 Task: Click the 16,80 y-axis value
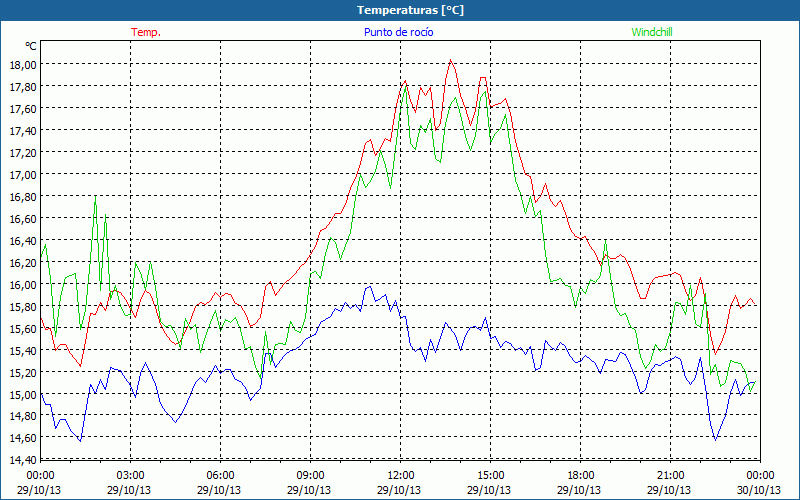click(23, 196)
